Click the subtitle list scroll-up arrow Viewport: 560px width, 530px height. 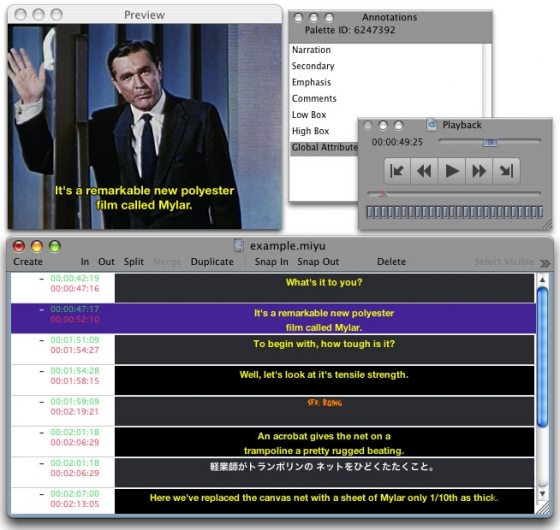click(x=542, y=280)
